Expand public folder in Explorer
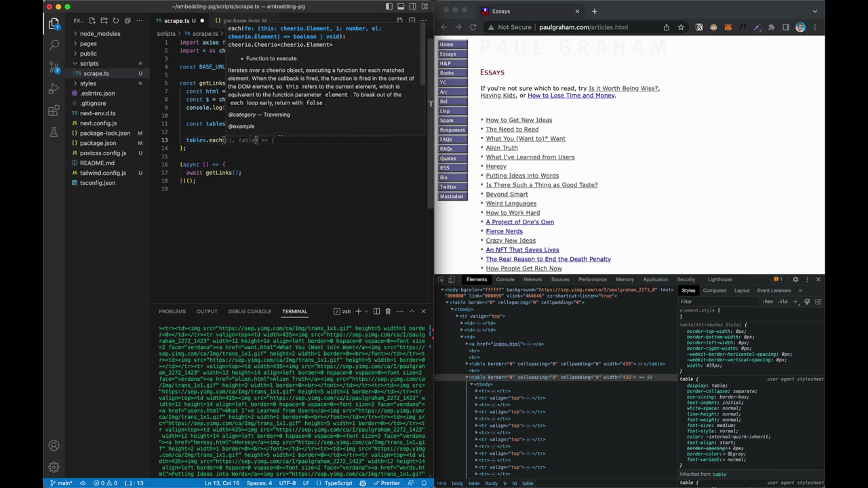Screen dimensions: 868x488 [88, 54]
